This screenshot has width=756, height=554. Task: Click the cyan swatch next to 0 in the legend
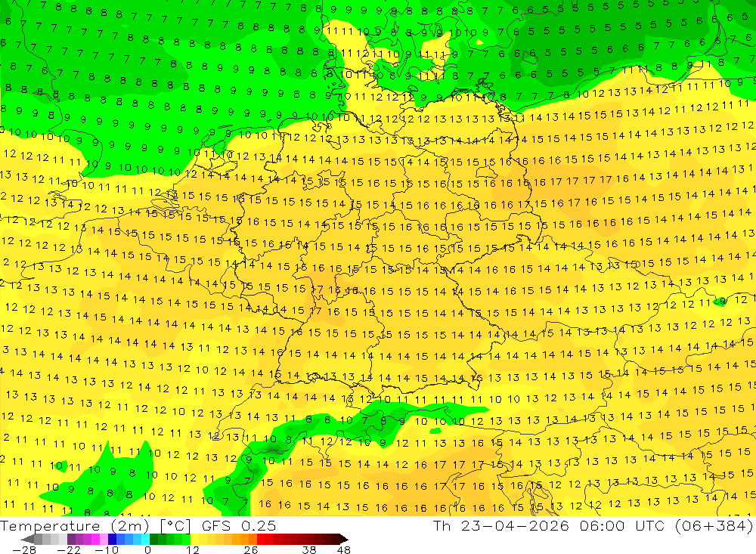145,539
